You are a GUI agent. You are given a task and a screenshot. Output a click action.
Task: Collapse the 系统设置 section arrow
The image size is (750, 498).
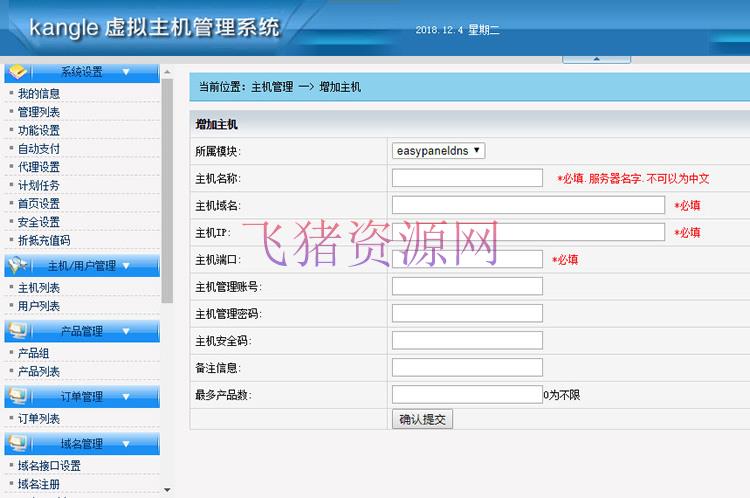(x=126, y=72)
